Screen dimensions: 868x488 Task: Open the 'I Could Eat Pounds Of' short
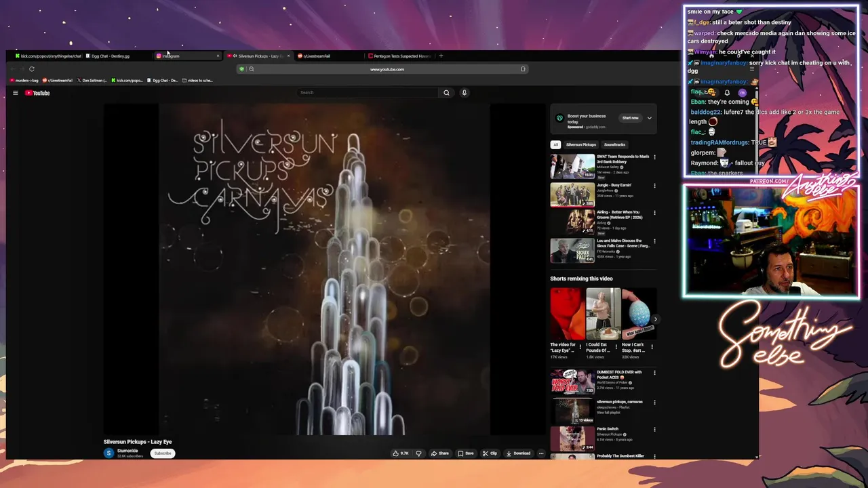(x=603, y=314)
